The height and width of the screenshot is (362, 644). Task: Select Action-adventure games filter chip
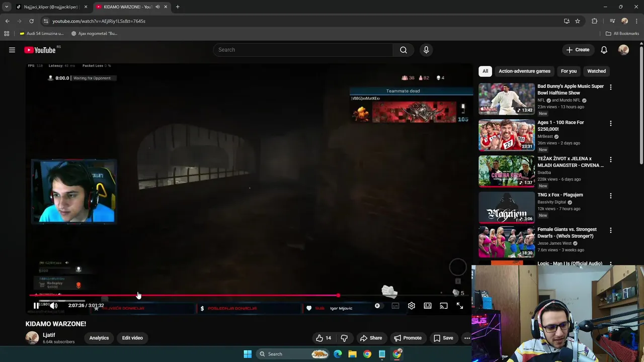point(524,71)
